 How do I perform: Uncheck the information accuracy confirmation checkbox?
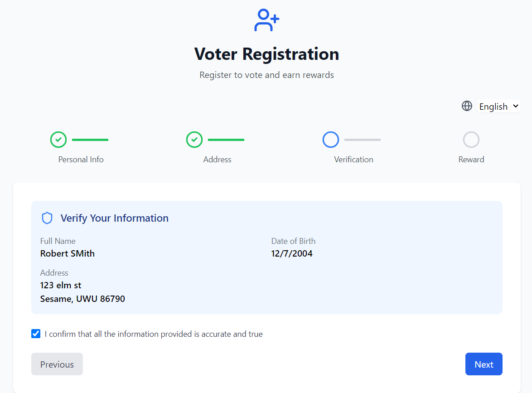pyautogui.click(x=36, y=334)
